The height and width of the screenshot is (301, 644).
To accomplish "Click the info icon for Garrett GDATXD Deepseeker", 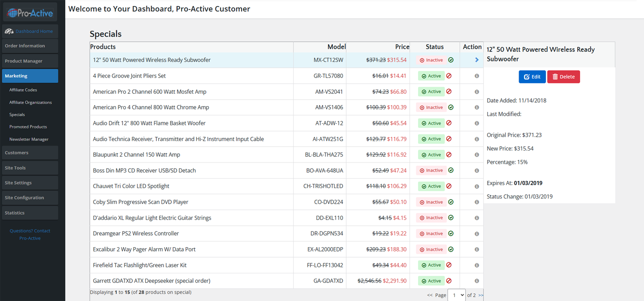I will tap(477, 281).
